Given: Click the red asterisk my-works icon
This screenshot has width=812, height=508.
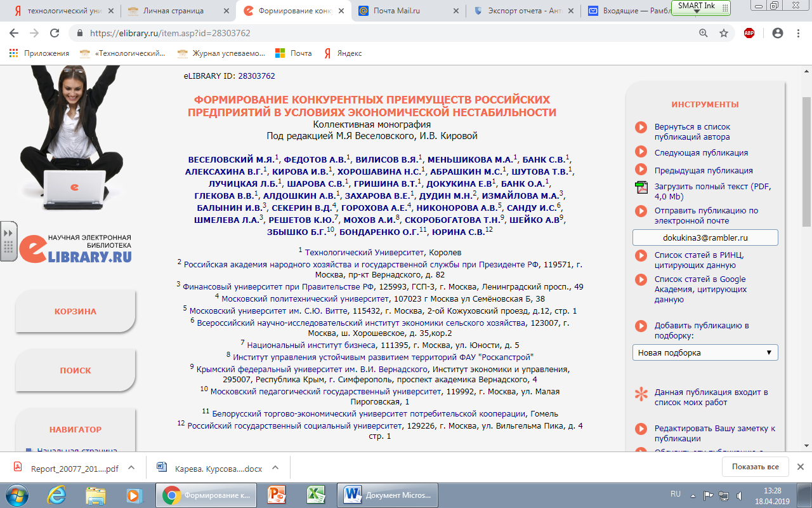Looking at the screenshot, I should pos(641,394).
